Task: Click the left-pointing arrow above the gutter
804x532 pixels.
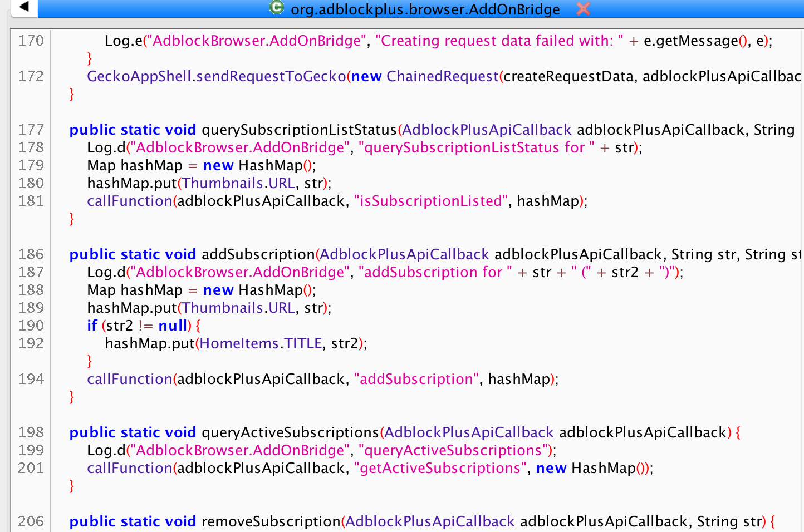Action: pyautogui.click(x=23, y=7)
